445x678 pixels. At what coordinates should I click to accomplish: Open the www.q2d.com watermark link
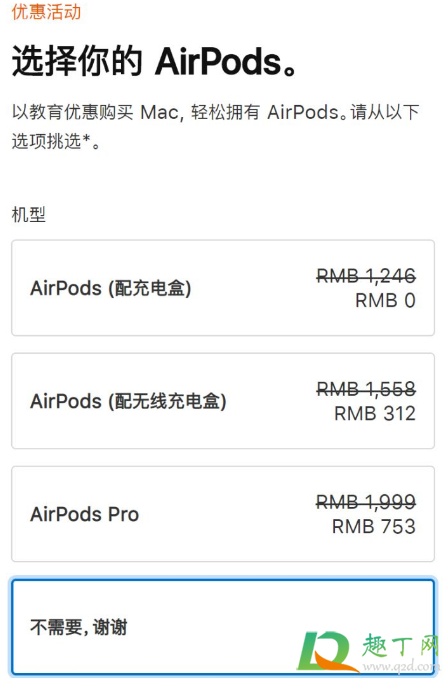coord(399,665)
